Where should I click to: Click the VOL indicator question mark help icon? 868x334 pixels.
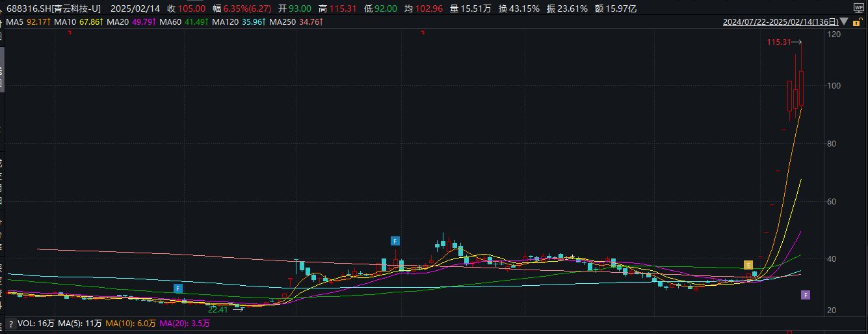click(11, 324)
